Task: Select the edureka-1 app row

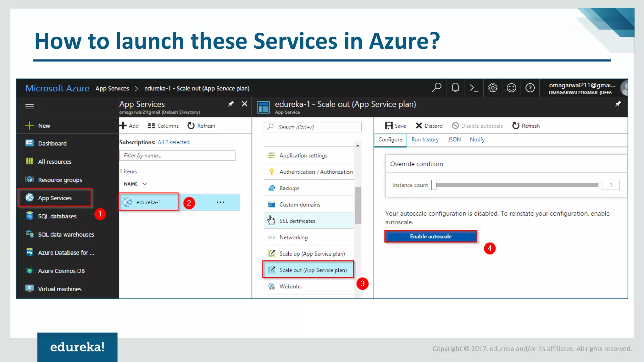Action: [x=180, y=202]
